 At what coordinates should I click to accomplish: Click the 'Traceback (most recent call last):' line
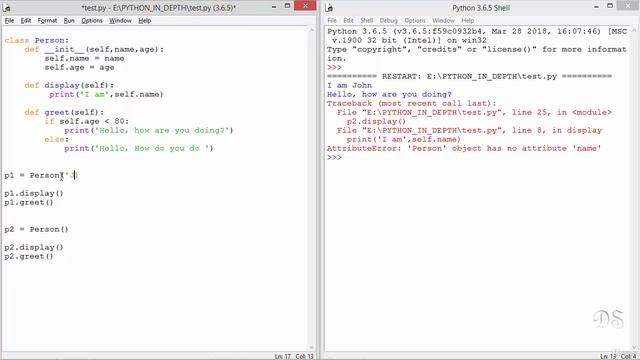(411, 103)
